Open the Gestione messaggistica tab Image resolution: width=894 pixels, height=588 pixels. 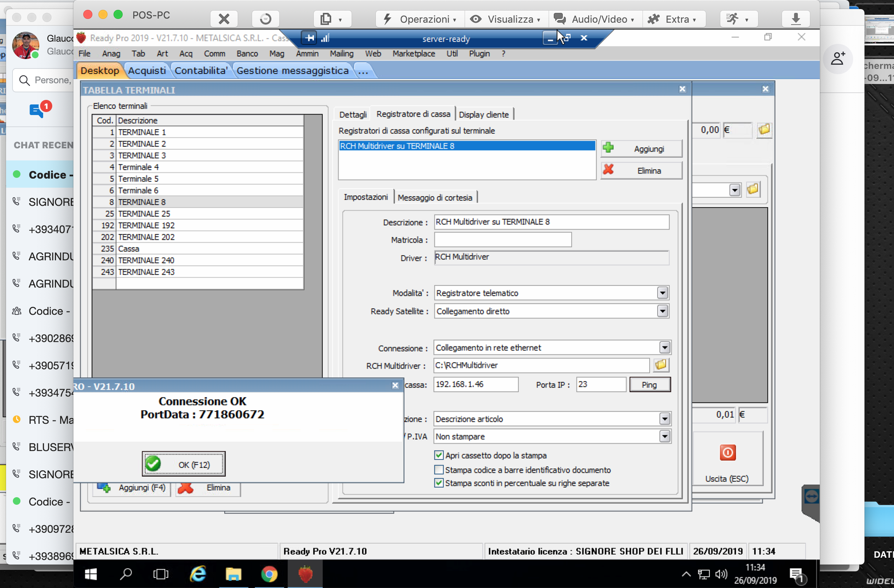293,71
